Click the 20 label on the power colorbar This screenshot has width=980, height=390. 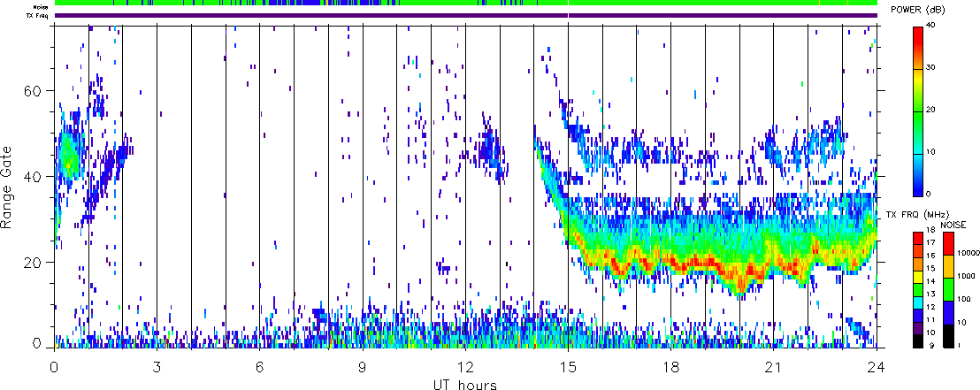click(x=930, y=110)
